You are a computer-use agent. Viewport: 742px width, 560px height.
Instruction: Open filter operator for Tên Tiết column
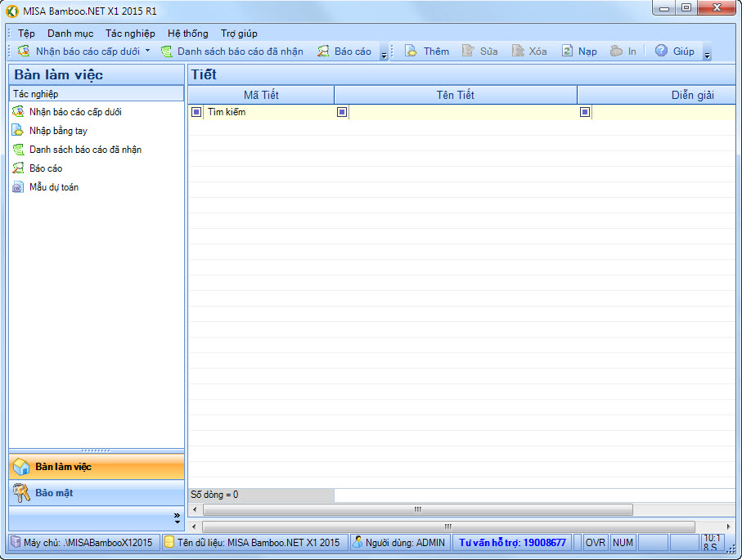click(342, 112)
